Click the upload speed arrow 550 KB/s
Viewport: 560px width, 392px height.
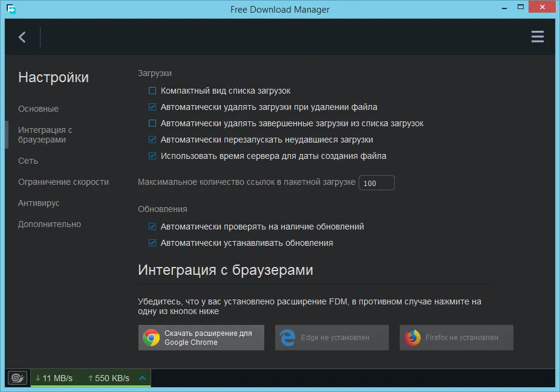[91, 378]
